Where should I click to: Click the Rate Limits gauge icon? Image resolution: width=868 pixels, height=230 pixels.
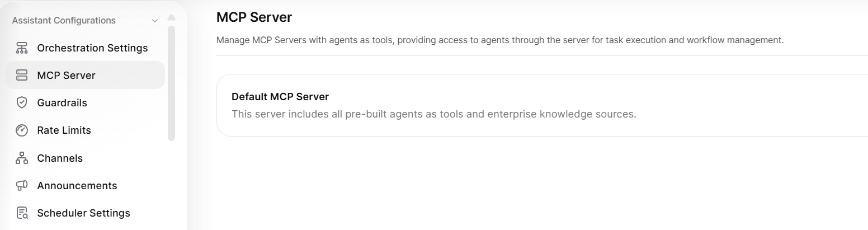click(22, 130)
